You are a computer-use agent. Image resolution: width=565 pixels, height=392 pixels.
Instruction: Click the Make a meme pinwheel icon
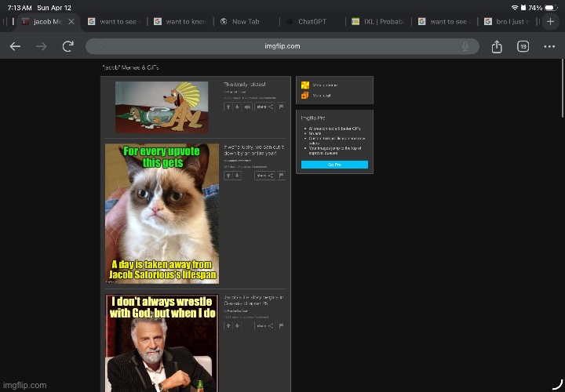[305, 85]
